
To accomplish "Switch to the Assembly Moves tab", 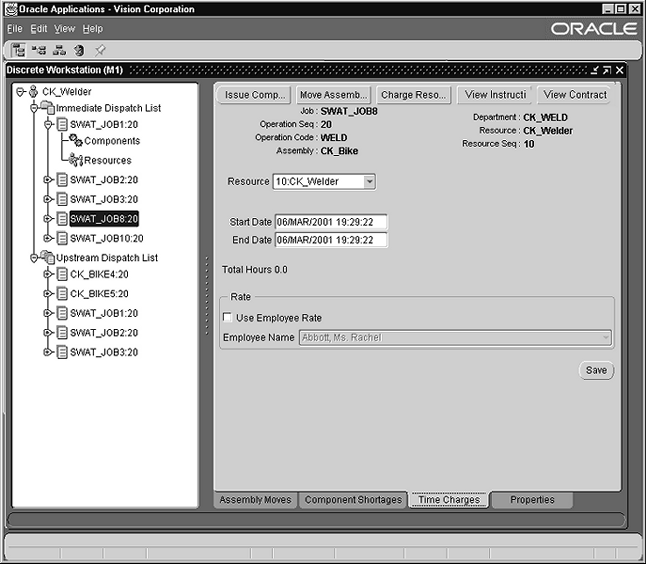I will 255,500.
